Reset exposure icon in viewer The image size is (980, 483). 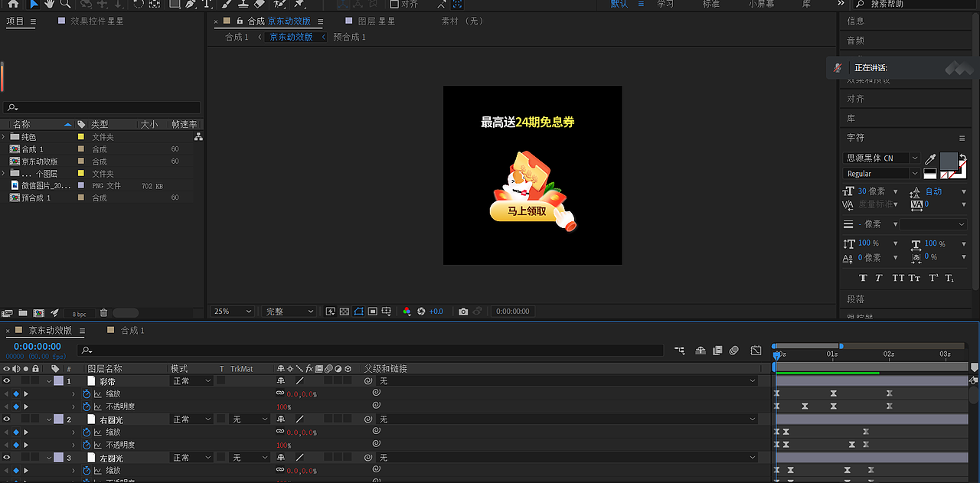coord(421,312)
